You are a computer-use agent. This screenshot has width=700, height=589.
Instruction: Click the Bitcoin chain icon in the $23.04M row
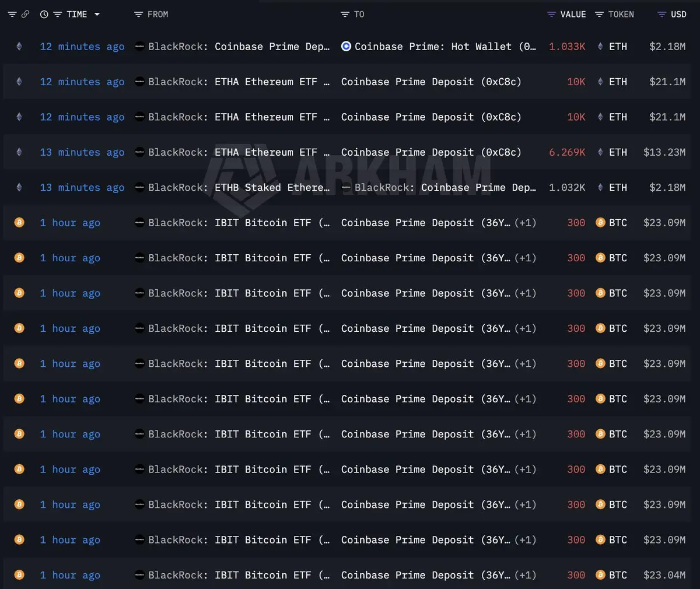point(19,574)
